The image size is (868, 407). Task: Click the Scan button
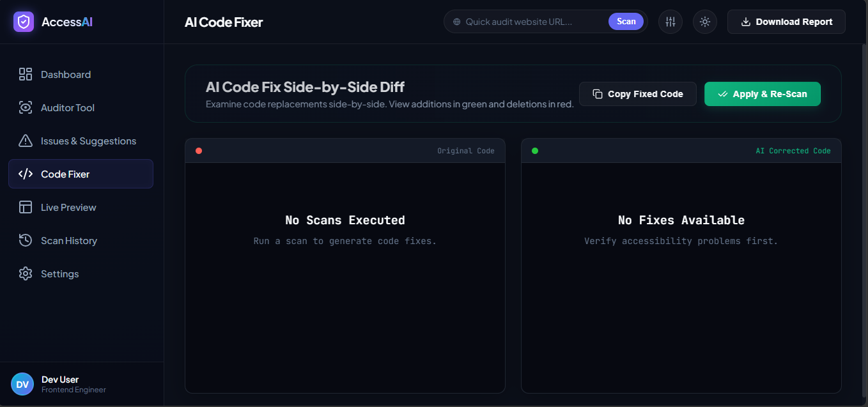click(x=626, y=22)
